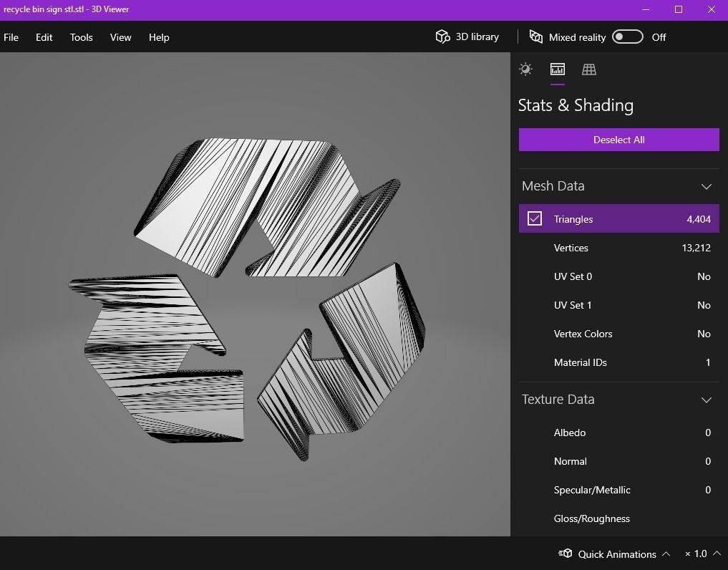
Task: Select the UV Set 0 row
Action: tap(619, 276)
